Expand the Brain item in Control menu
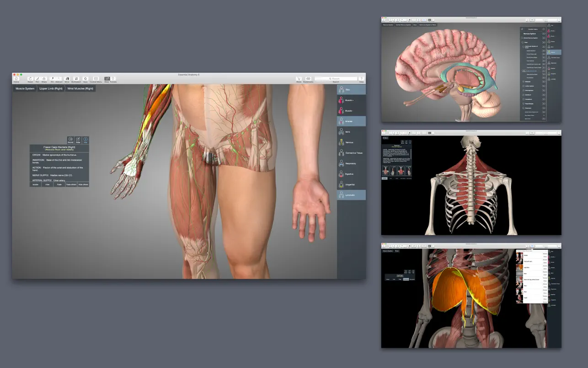Screen dimensions: 588x368 523,42
